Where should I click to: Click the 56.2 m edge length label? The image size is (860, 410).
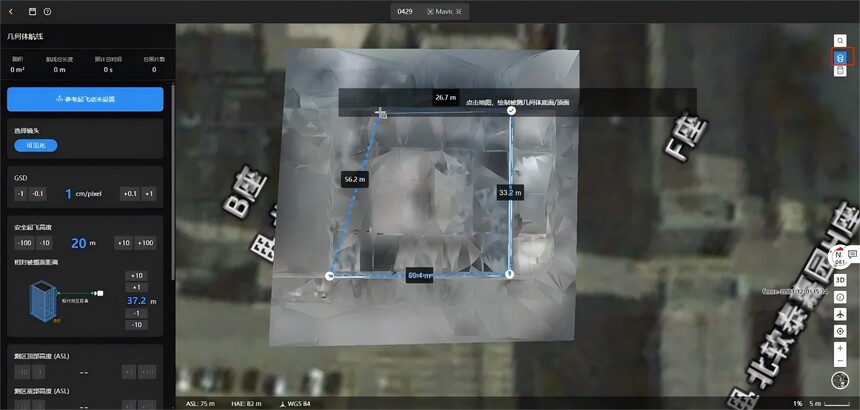(354, 179)
